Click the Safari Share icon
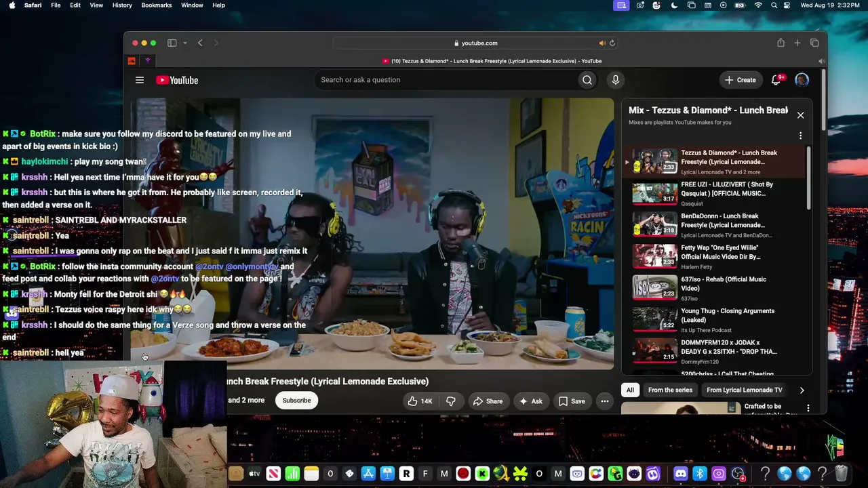 pos(781,43)
